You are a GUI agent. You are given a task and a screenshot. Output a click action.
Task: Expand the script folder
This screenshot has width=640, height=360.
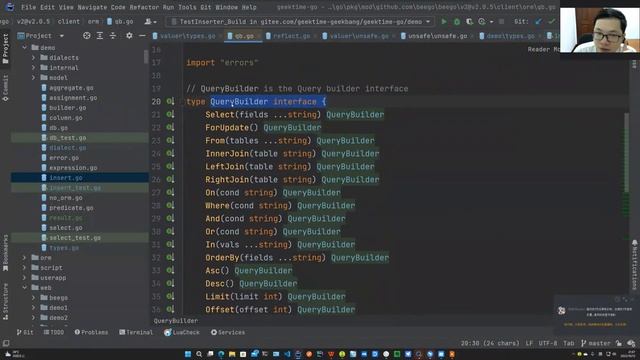(25, 268)
